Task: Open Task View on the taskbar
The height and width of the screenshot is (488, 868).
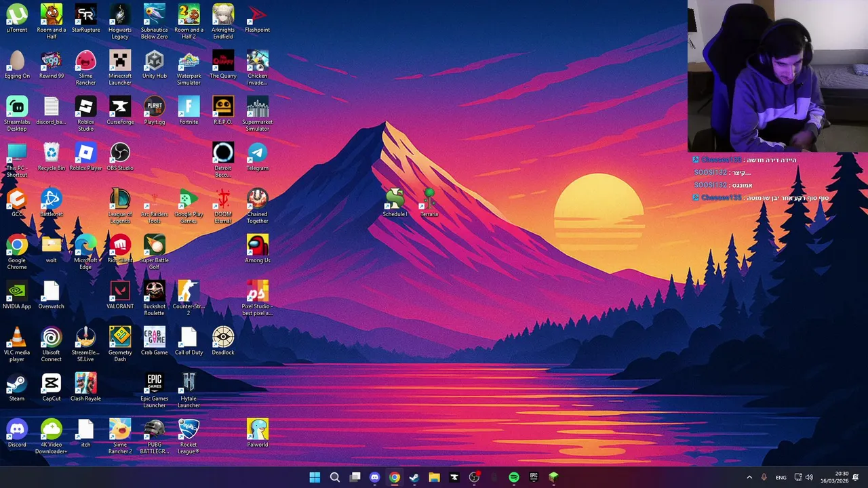Action: click(x=355, y=477)
